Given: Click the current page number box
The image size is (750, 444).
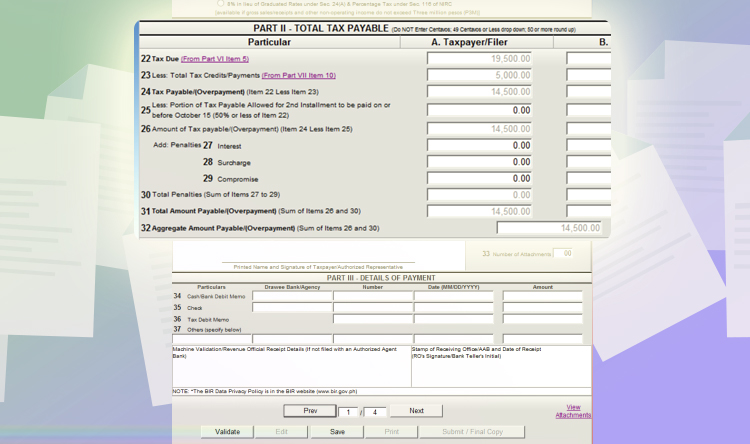Looking at the screenshot, I should [x=345, y=412].
